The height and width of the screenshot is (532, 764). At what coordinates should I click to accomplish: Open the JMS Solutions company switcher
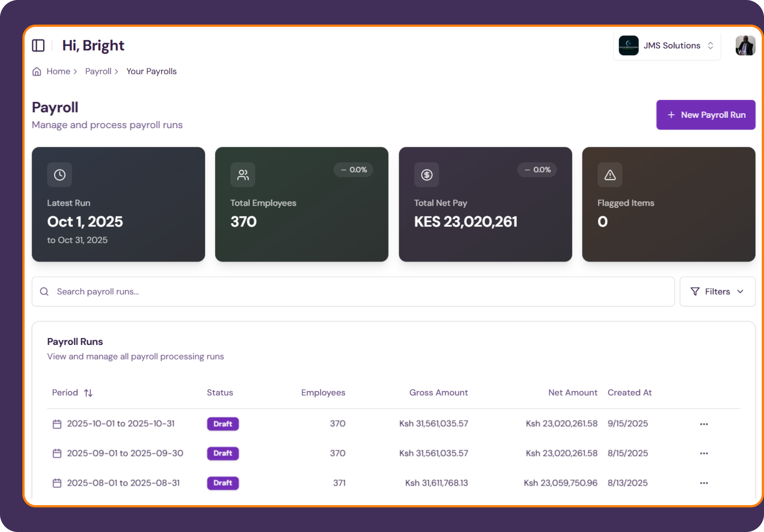coord(667,45)
